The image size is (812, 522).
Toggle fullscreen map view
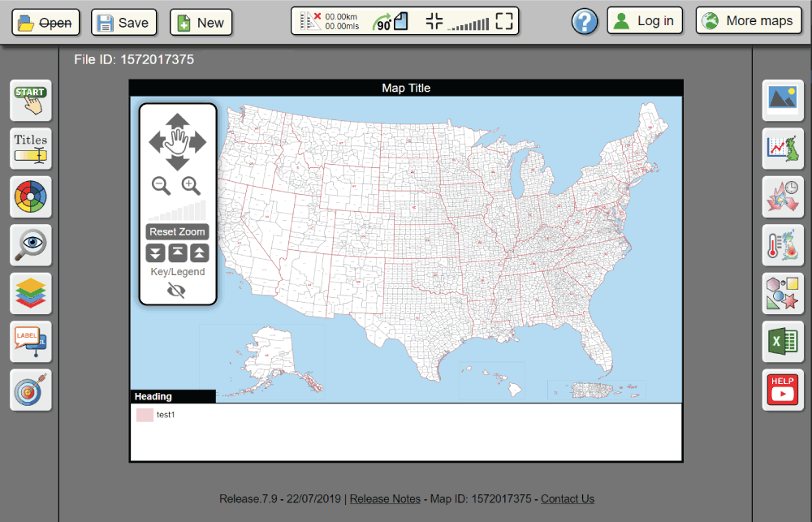pos(503,20)
